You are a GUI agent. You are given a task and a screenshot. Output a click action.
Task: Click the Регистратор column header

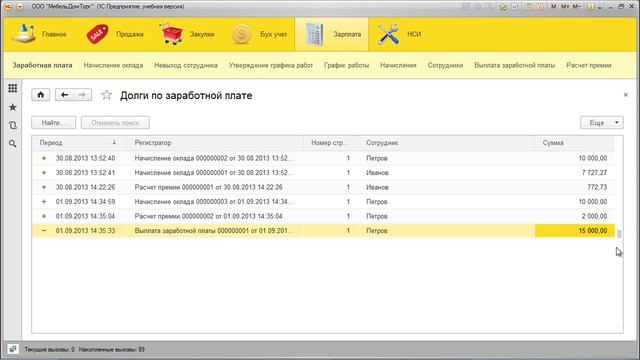point(215,143)
